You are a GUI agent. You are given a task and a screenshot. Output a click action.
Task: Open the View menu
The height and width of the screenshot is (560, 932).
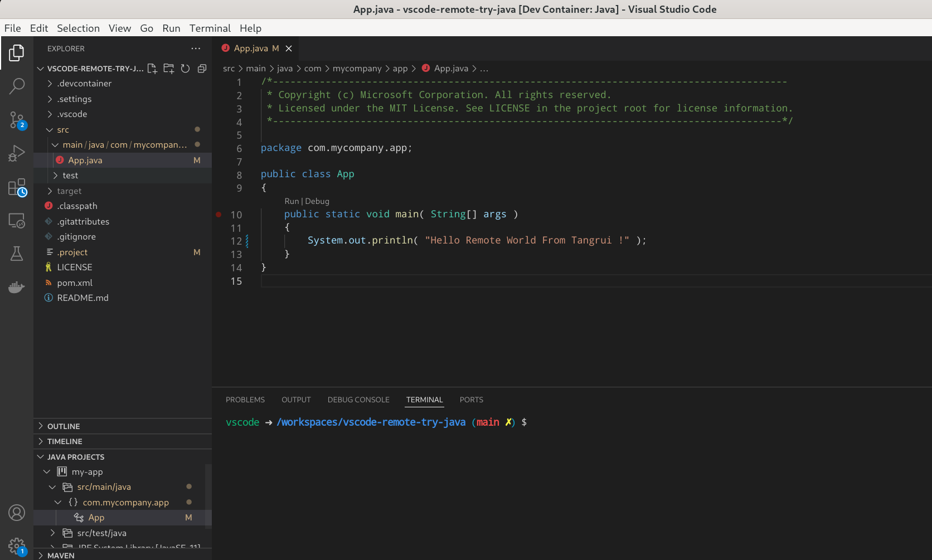pos(120,28)
